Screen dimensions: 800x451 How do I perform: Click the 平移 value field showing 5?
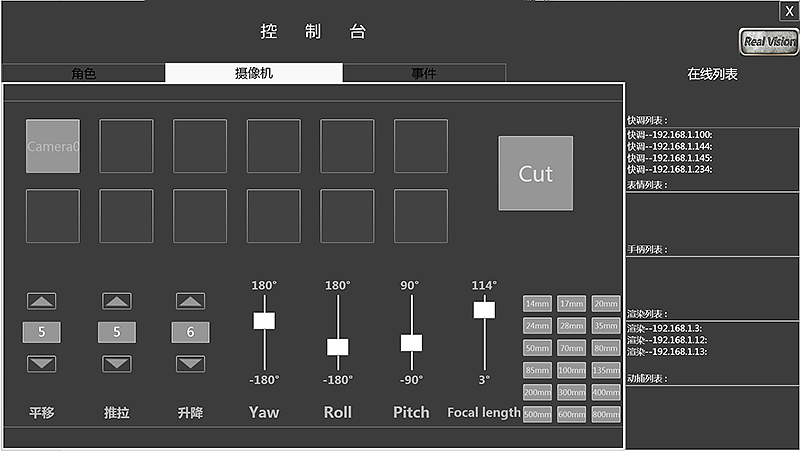tap(42, 332)
